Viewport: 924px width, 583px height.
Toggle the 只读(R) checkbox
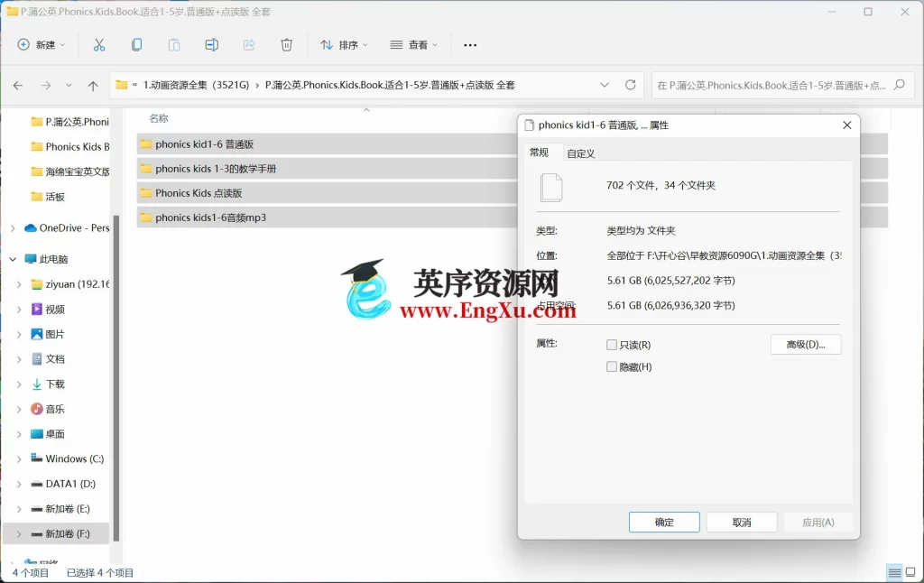612,345
